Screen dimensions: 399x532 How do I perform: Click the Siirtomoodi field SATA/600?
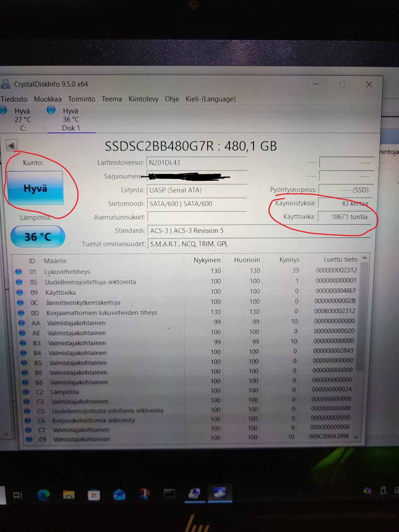click(x=197, y=204)
